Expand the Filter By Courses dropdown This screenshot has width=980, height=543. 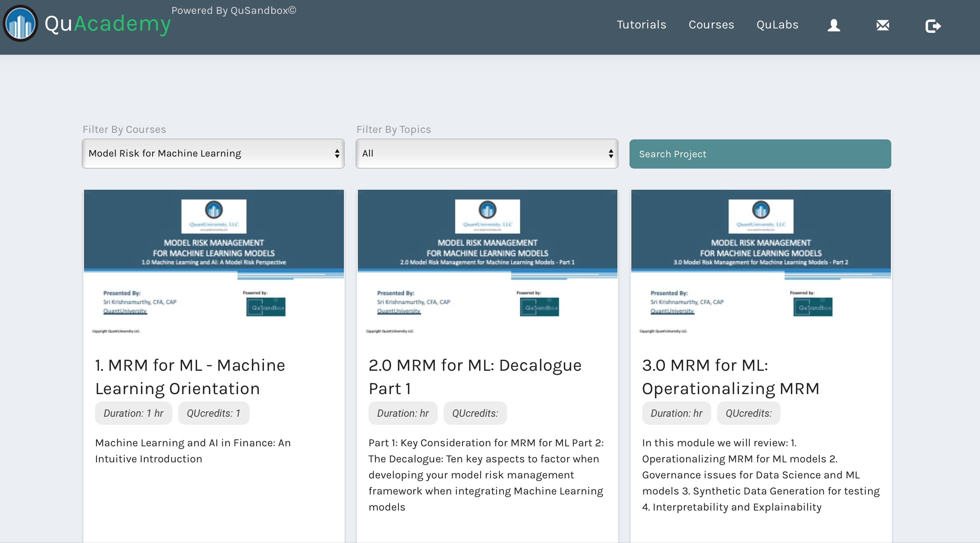click(x=213, y=154)
